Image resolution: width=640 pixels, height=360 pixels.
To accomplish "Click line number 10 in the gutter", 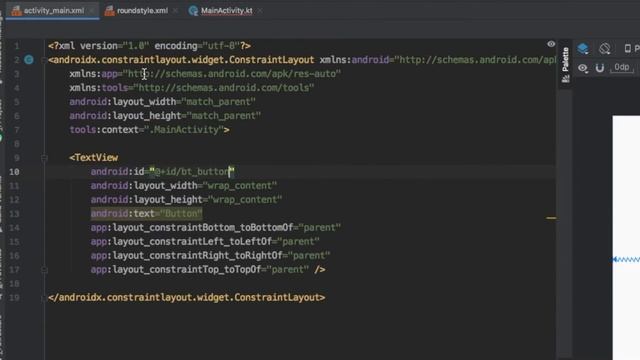I will (x=14, y=172).
